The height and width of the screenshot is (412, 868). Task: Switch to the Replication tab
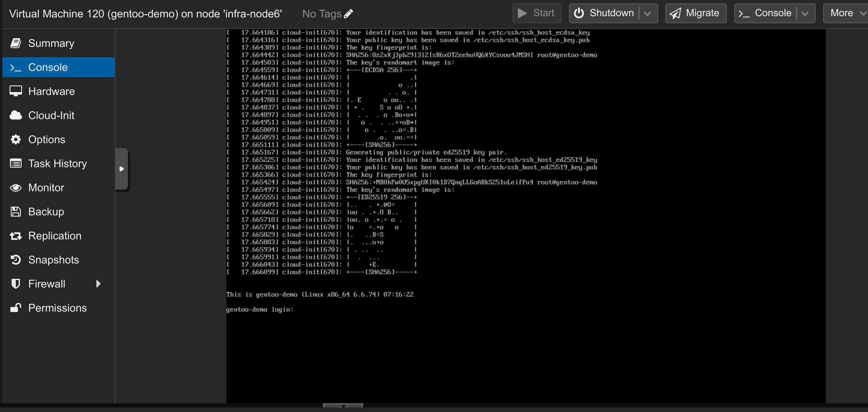click(54, 236)
